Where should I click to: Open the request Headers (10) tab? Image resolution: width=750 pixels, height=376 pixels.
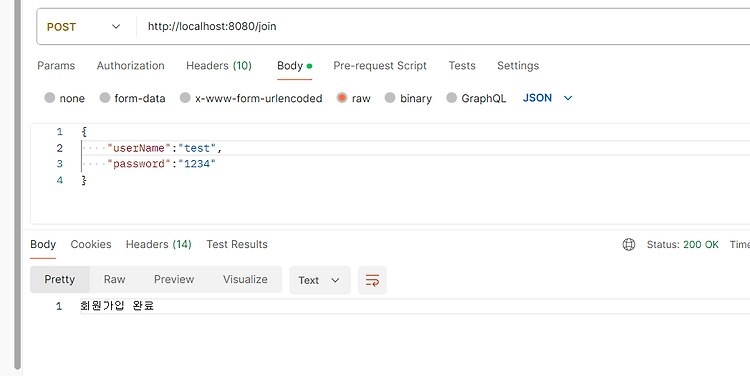coord(219,66)
